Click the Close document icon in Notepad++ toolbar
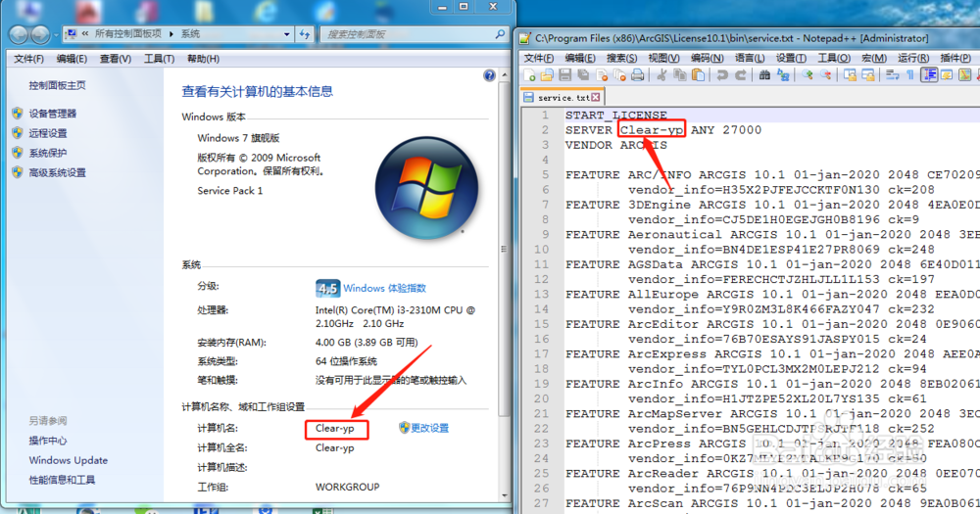 coord(602,75)
